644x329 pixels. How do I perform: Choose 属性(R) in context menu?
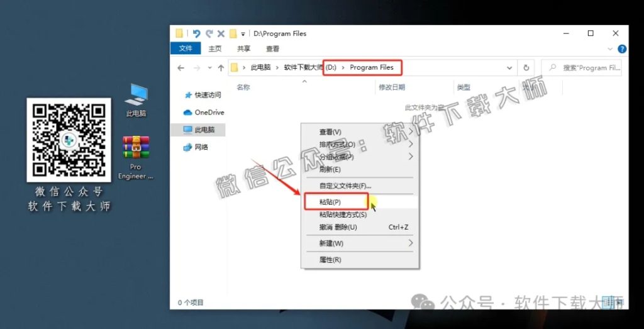click(x=360, y=260)
